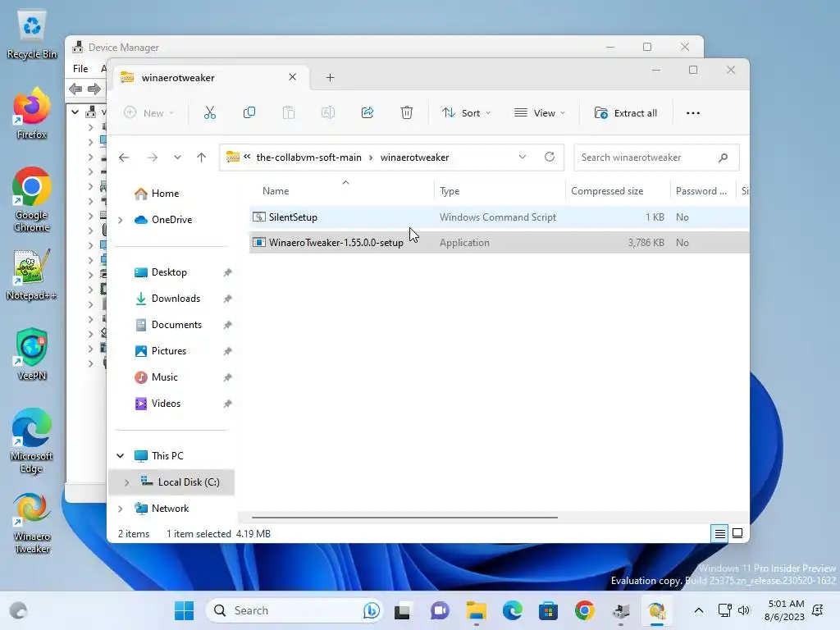The image size is (840, 630).
Task: Click the horizontal scrollbar in file list
Action: coord(404,518)
